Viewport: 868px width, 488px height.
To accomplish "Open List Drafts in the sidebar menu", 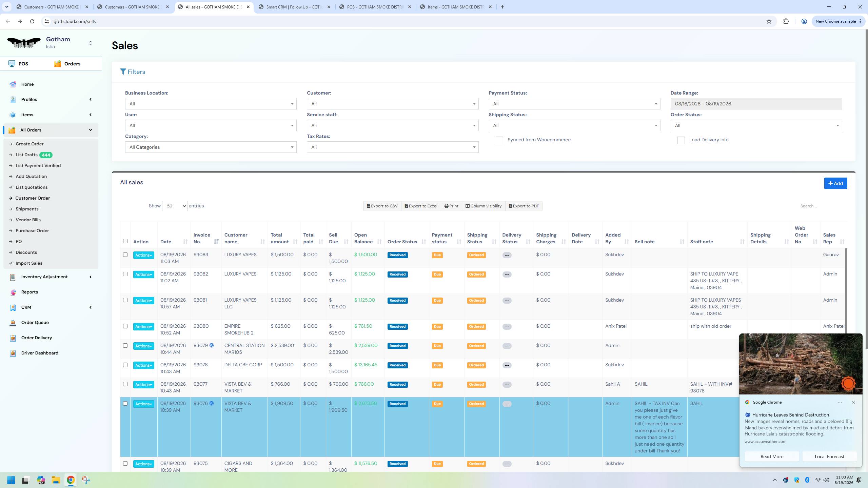I will tap(26, 155).
